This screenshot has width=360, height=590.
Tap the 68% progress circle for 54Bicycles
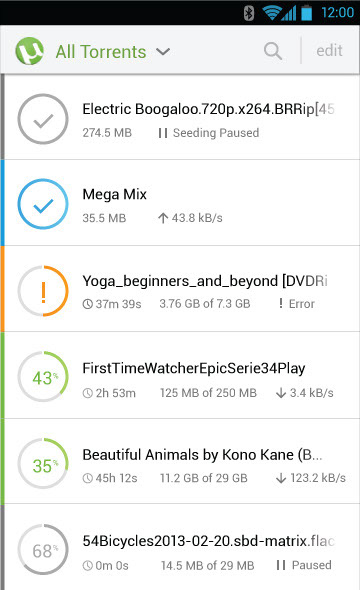[43, 550]
